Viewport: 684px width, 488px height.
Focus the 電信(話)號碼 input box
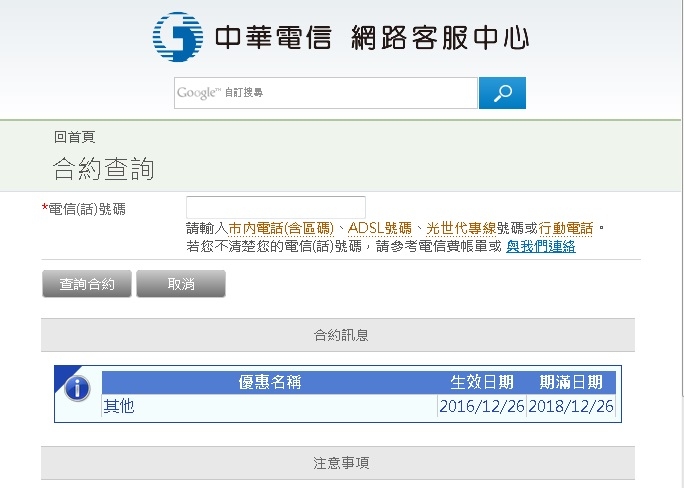pyautogui.click(x=276, y=207)
